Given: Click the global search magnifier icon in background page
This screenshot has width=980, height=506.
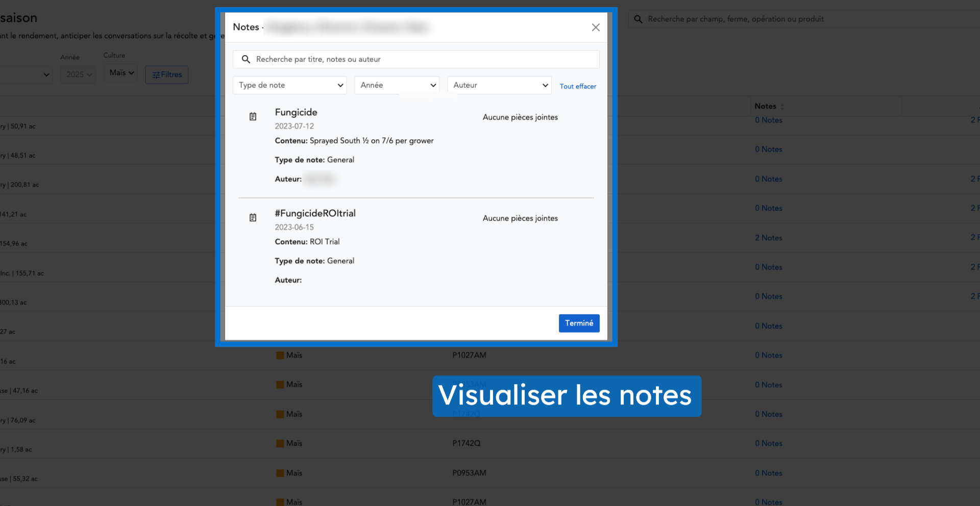Looking at the screenshot, I should [638, 19].
